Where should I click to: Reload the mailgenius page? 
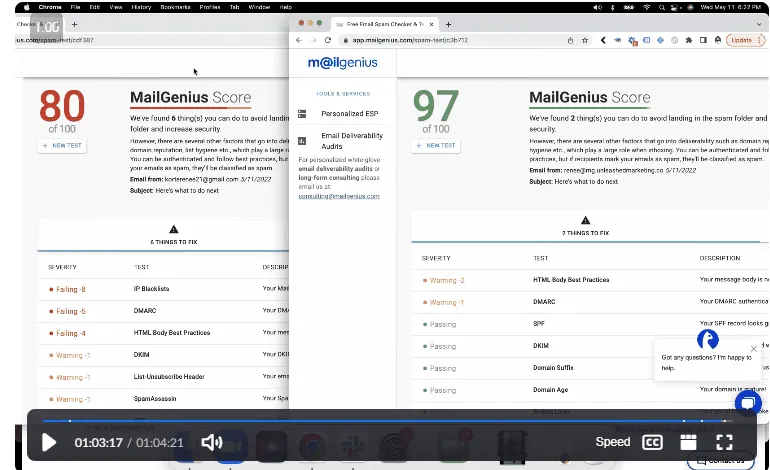coord(328,40)
